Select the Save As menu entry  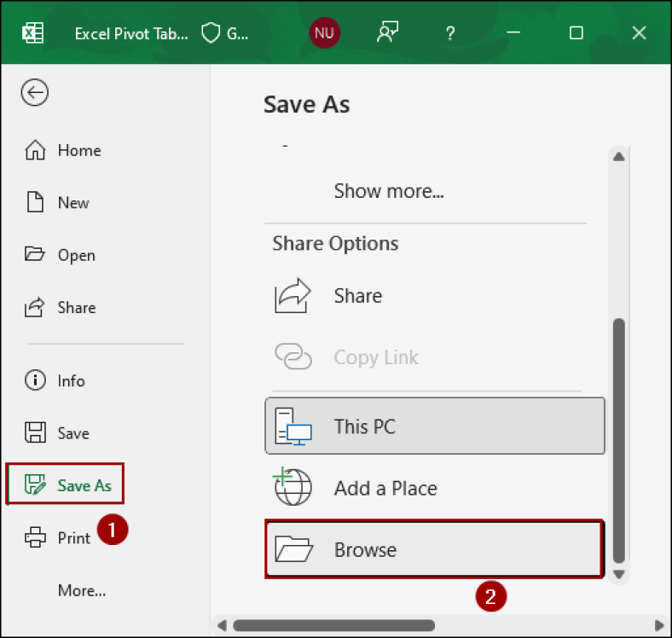65,484
